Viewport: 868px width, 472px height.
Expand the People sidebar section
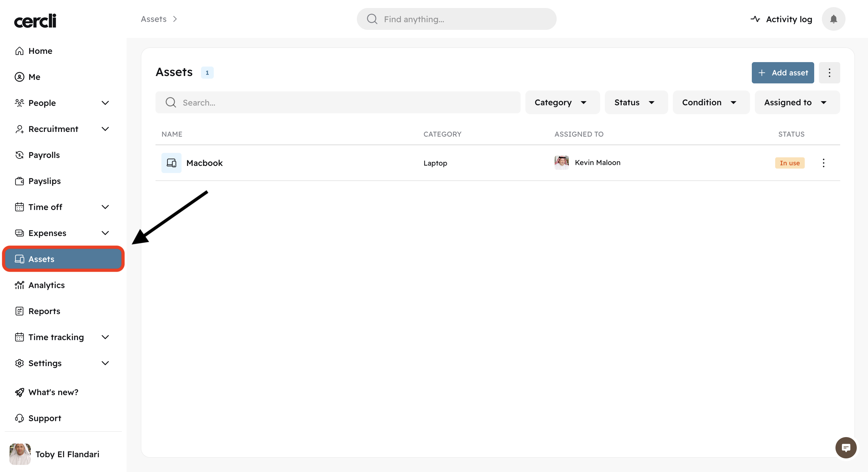coord(105,103)
